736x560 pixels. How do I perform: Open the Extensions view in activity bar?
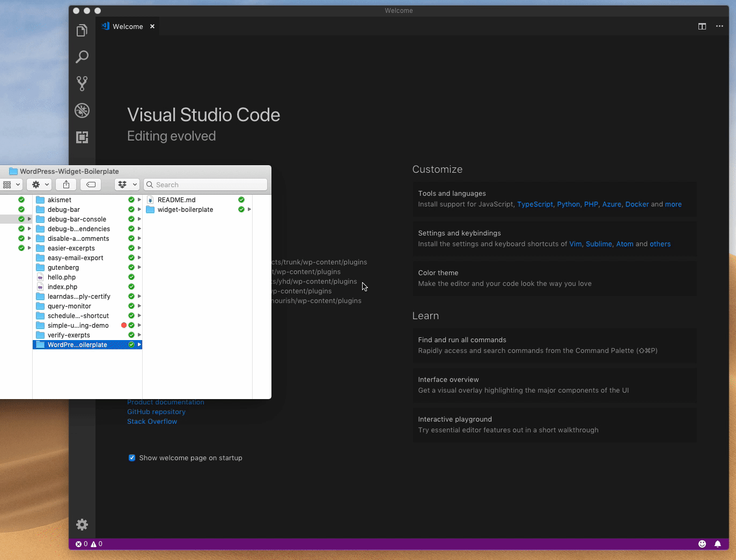[82, 137]
